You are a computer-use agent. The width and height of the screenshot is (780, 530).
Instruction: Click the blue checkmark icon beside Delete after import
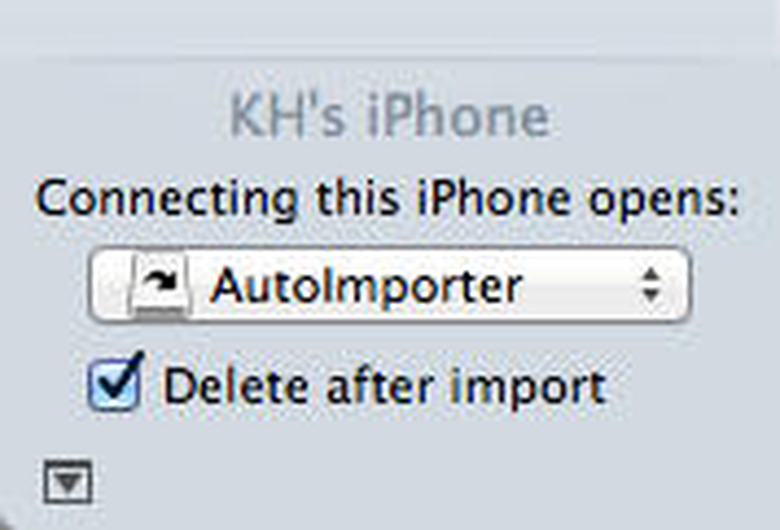coord(116,382)
